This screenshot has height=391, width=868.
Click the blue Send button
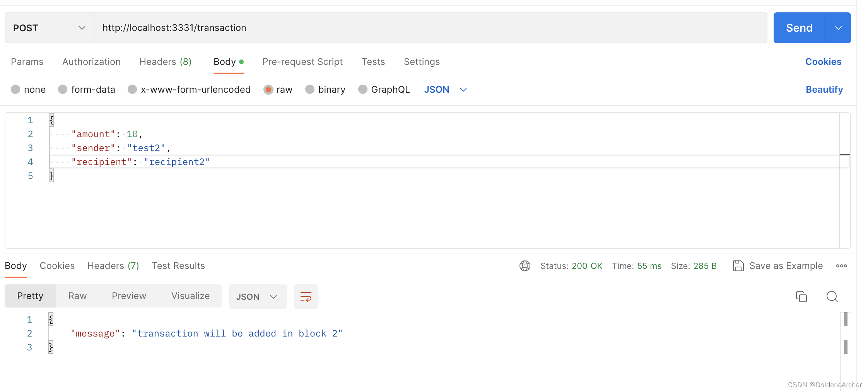(x=799, y=28)
